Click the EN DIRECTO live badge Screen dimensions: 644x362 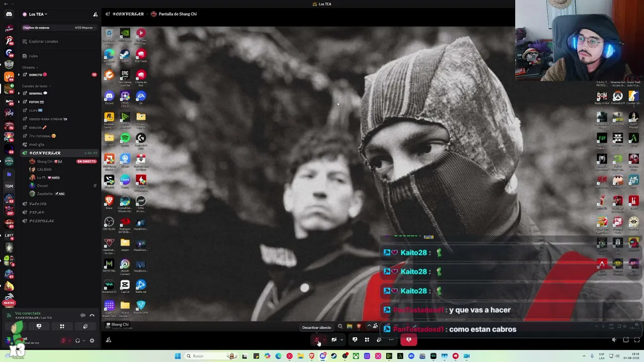[x=87, y=161]
